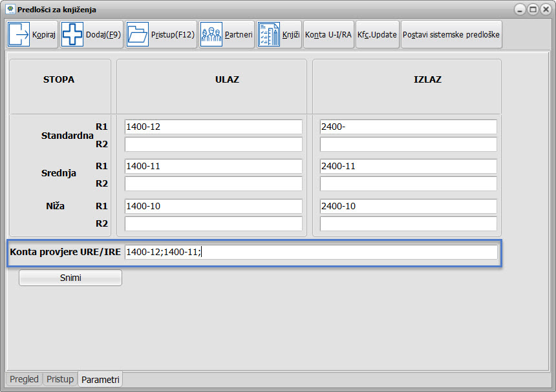
Task: Select the Parametri tab
Action: coord(100,380)
